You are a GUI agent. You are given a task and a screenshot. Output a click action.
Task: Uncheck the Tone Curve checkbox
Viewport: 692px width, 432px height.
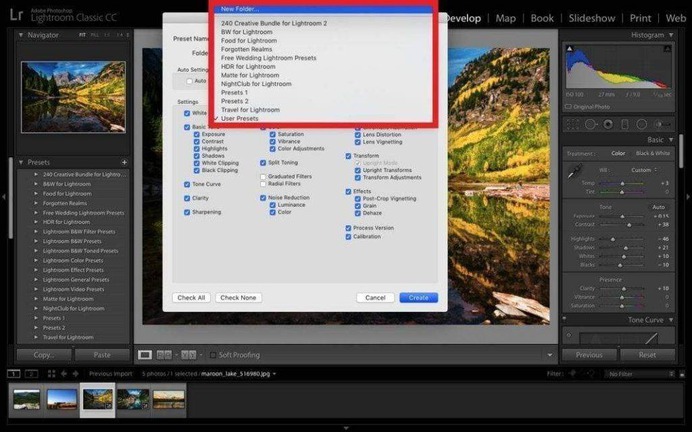pos(187,184)
